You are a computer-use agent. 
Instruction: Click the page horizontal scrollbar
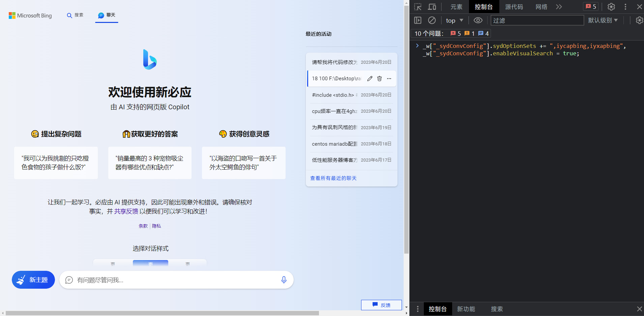point(162,313)
